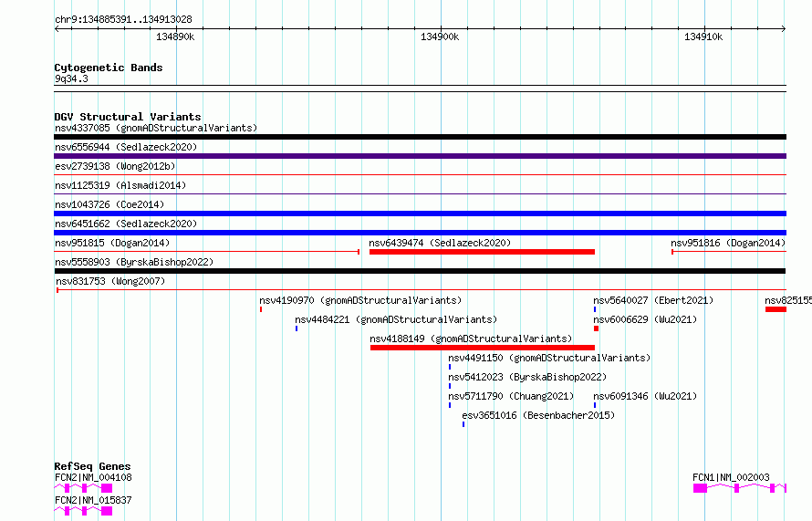Click the esv3651016 (Besenbacher2015) blue marker

463,424
